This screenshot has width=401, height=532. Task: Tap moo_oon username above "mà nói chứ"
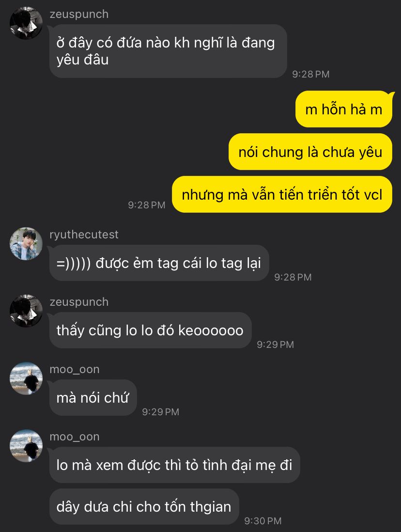tap(75, 369)
